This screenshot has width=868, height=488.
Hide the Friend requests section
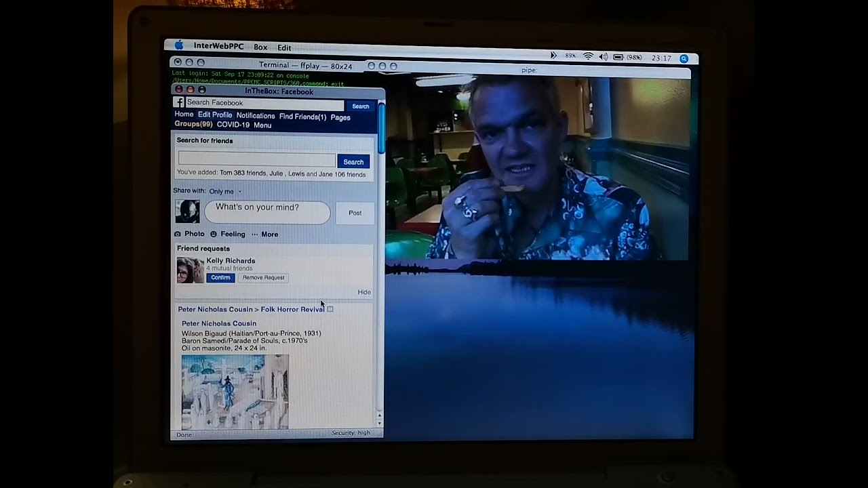tap(364, 292)
